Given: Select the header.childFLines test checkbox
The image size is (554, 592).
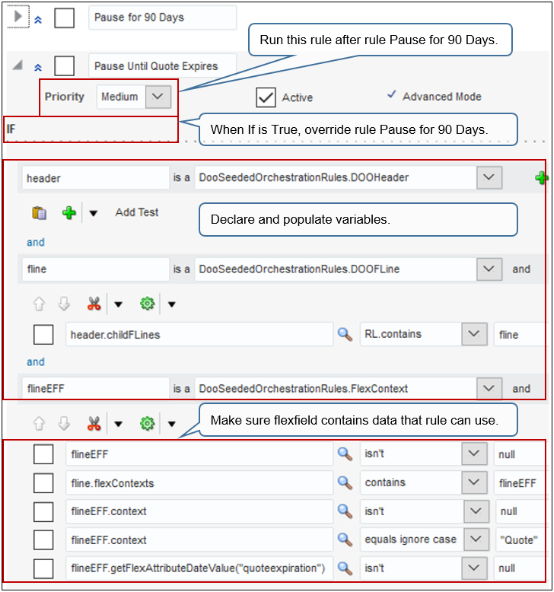Looking at the screenshot, I should point(43,335).
